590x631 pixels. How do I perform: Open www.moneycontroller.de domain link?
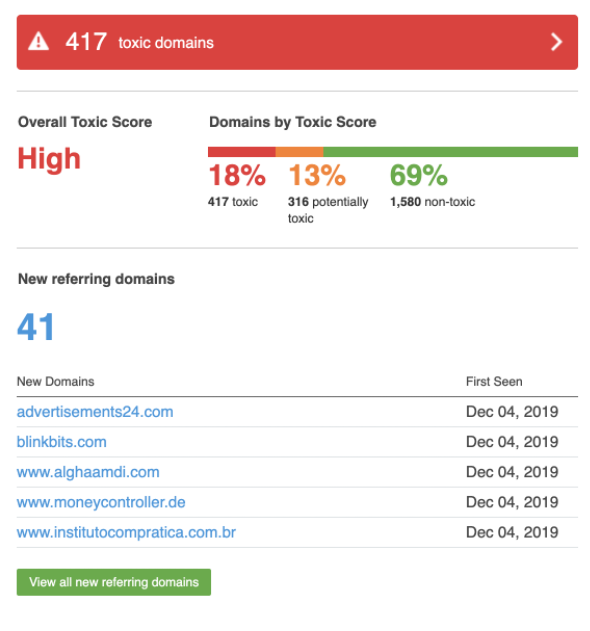coord(101,502)
